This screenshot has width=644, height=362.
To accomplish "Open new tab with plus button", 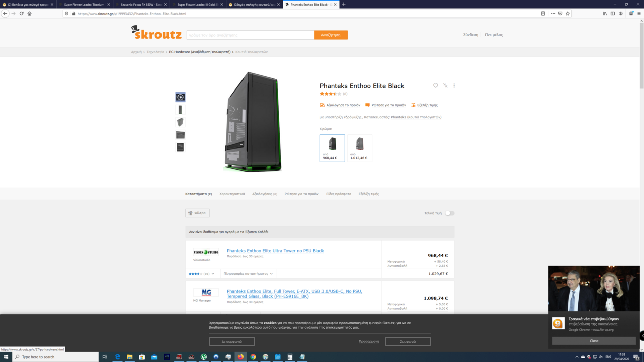I will [344, 4].
